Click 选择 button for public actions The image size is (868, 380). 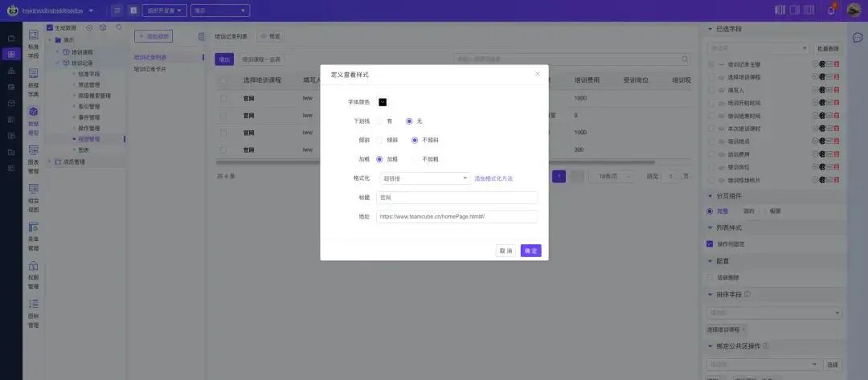click(x=833, y=365)
